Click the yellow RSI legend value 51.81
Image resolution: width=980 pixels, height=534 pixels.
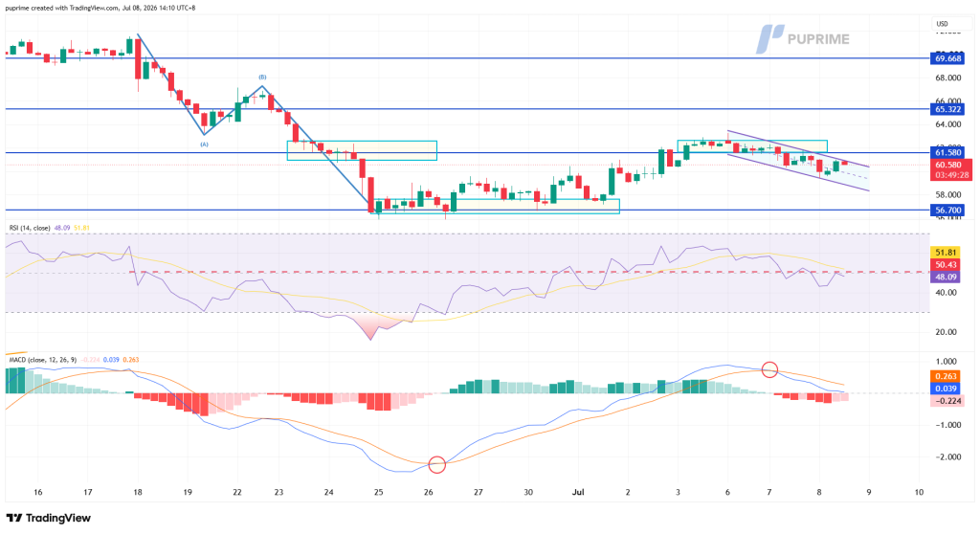click(81, 228)
